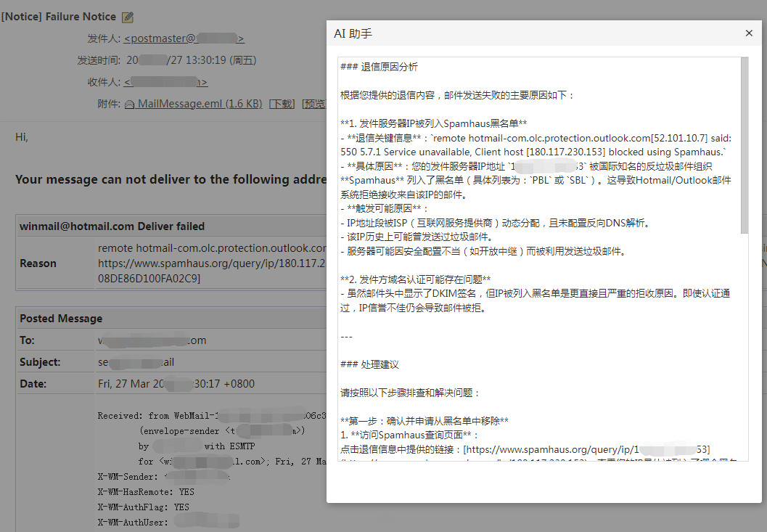Click the postmaster sender address link
767x532 pixels.
pyautogui.click(x=184, y=38)
